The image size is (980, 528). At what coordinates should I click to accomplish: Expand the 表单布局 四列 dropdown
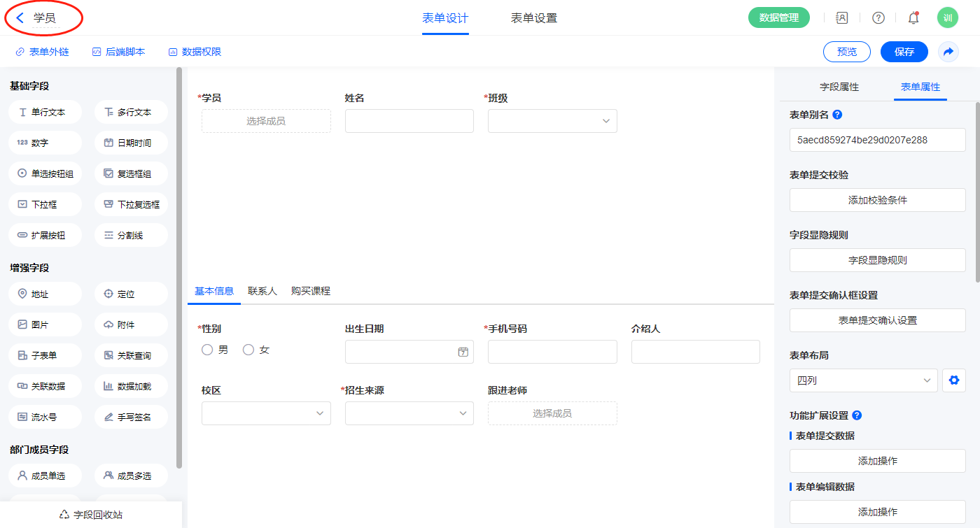click(863, 380)
